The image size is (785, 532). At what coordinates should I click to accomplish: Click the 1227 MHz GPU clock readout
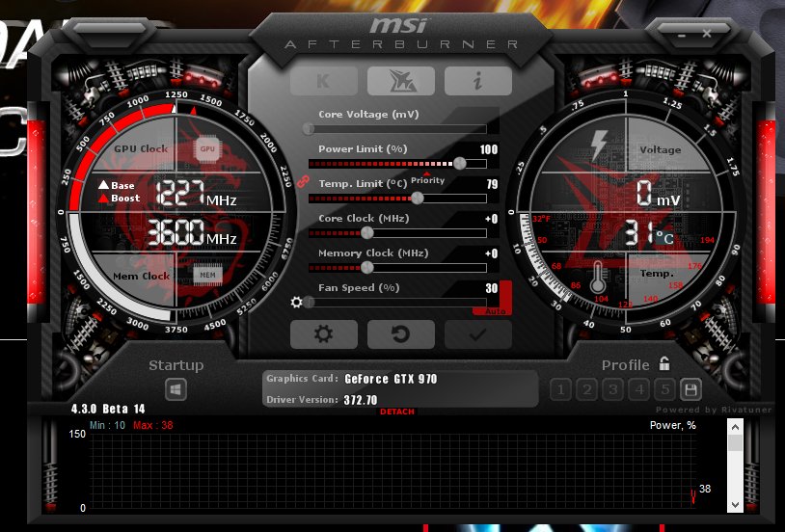point(197,194)
